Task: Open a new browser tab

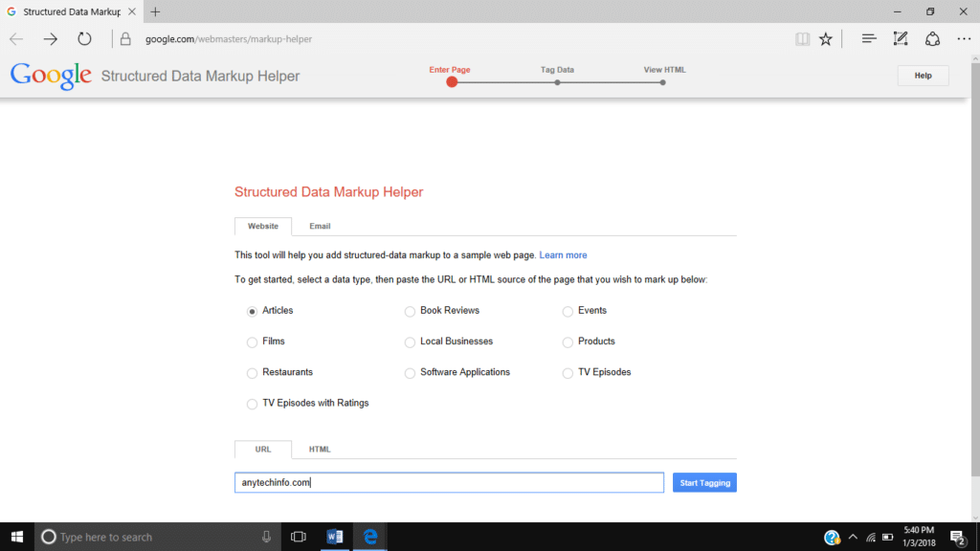Action: [x=155, y=11]
